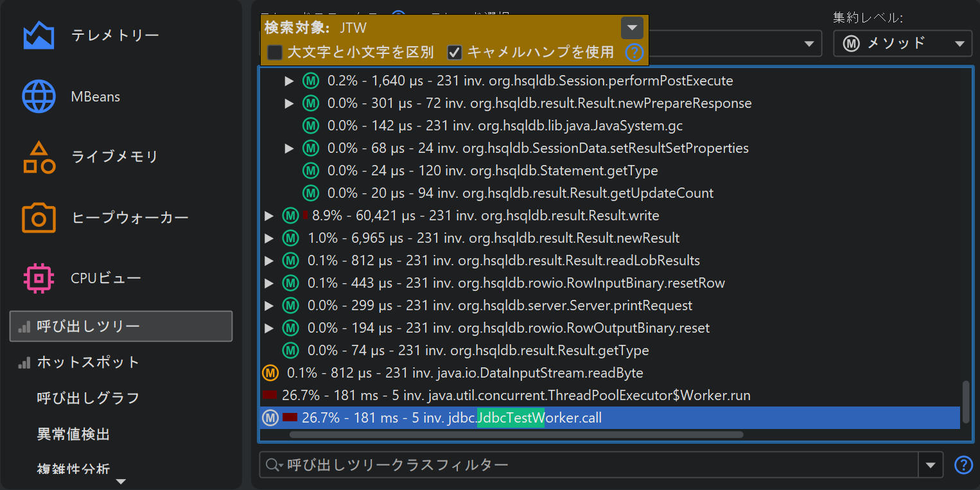The width and height of the screenshot is (980, 490).
Task: Expand the Result.write tree node
Action: point(269,216)
